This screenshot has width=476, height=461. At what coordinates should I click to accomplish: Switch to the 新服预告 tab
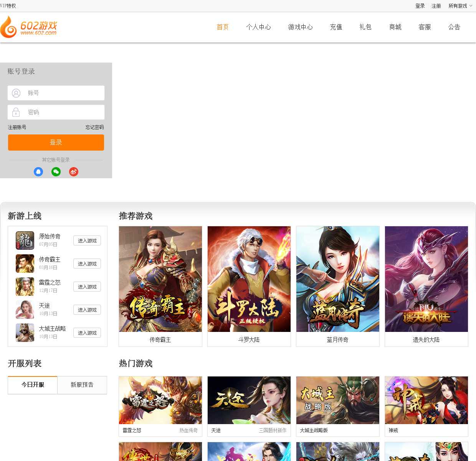click(x=82, y=385)
